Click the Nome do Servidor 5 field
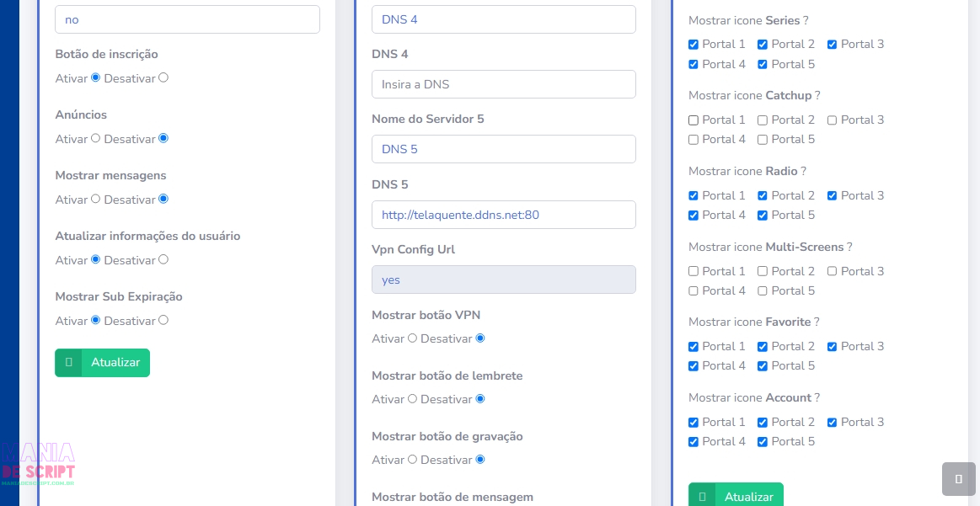 point(504,149)
